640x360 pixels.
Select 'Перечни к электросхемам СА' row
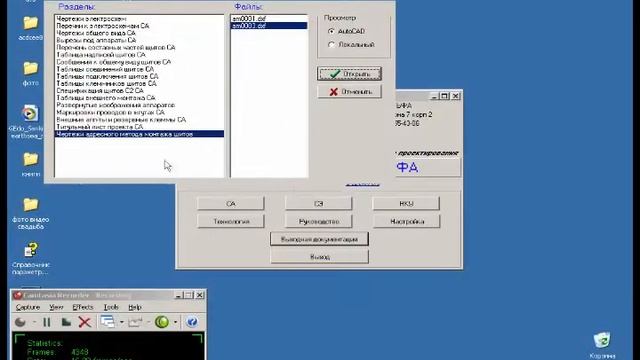[139, 26]
